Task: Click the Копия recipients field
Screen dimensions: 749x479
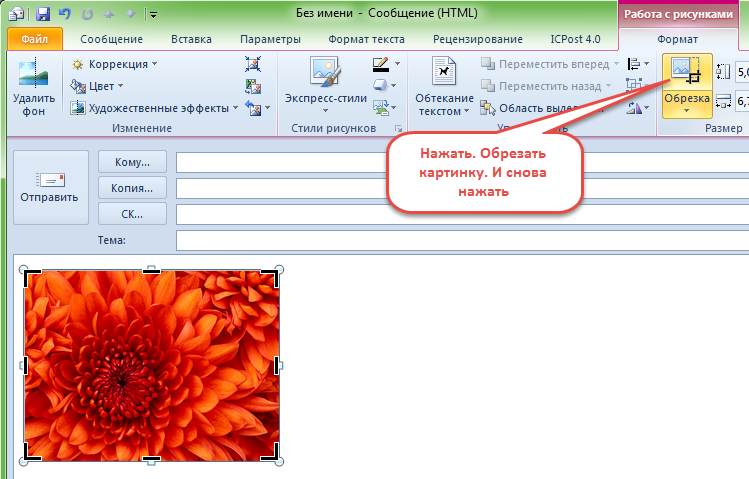Action: pos(462,188)
